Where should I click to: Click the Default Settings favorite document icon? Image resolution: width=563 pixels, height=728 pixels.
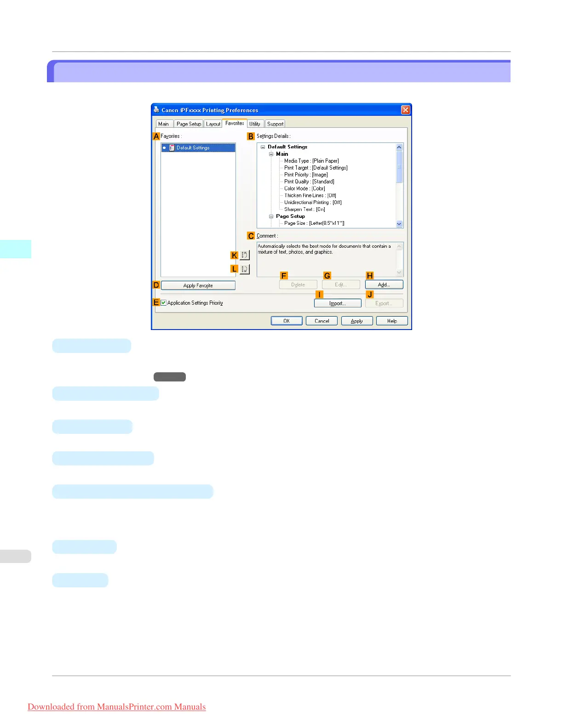coord(172,148)
